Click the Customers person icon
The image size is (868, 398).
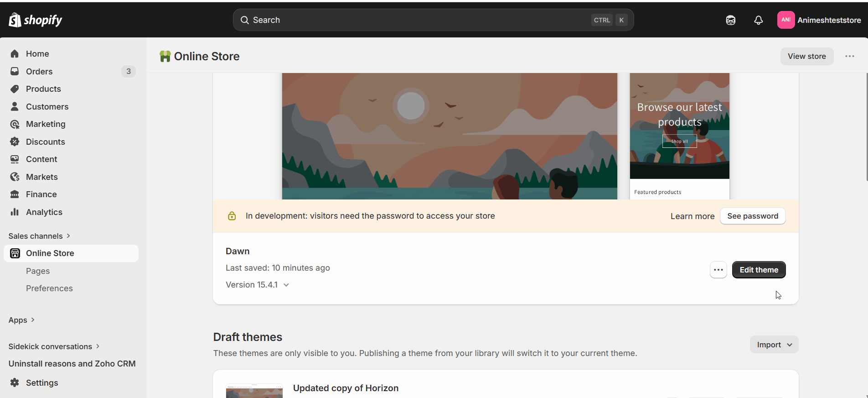[x=15, y=106]
